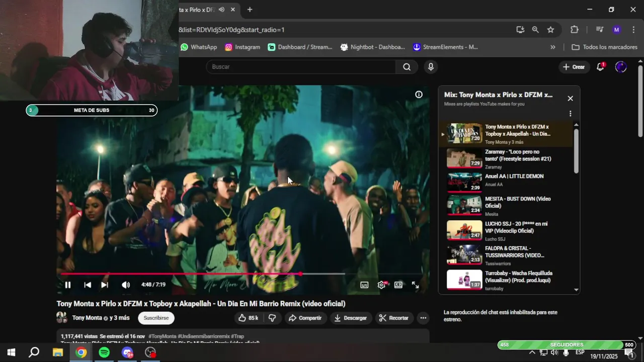
Task: Open more actions menu below video
Action: (423, 318)
